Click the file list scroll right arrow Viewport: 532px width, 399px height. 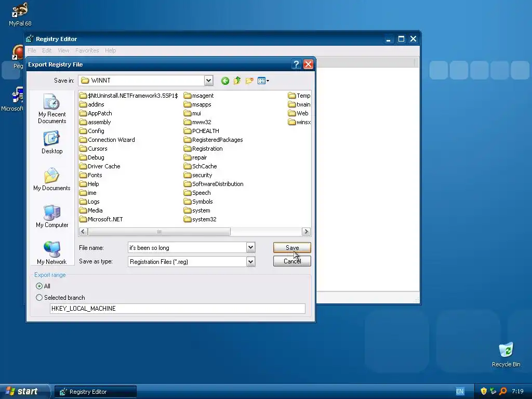(306, 231)
